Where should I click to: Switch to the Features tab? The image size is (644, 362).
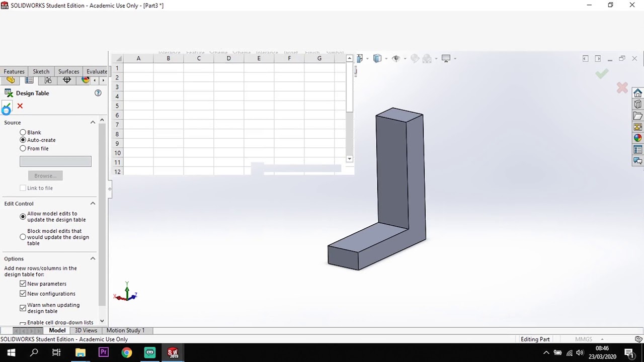coord(14,71)
